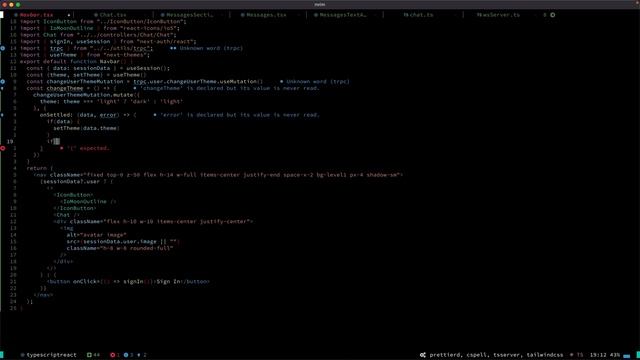Open the MessagesTextA… buffer tab
This screenshot has height=360, width=640.
[x=343, y=15]
